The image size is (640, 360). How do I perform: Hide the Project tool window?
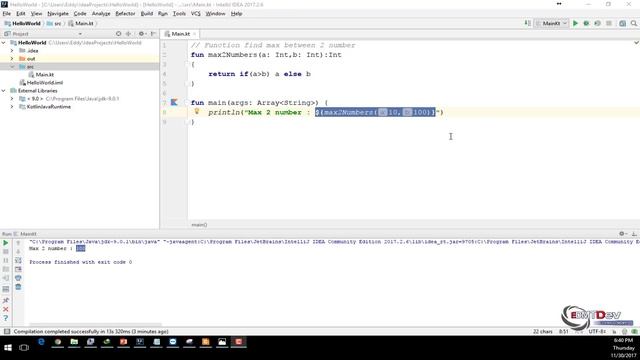pyautogui.click(x=153, y=34)
